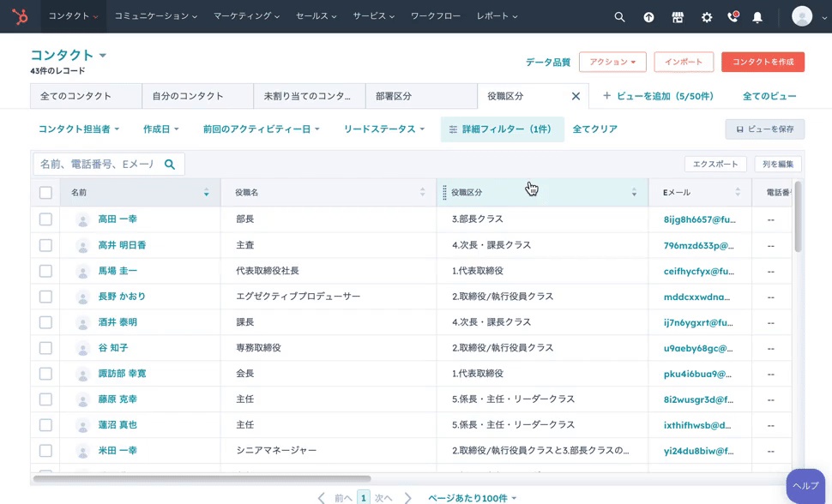This screenshot has width=832, height=504.
Task: Click the コンタクトを作成 button
Action: click(x=763, y=62)
